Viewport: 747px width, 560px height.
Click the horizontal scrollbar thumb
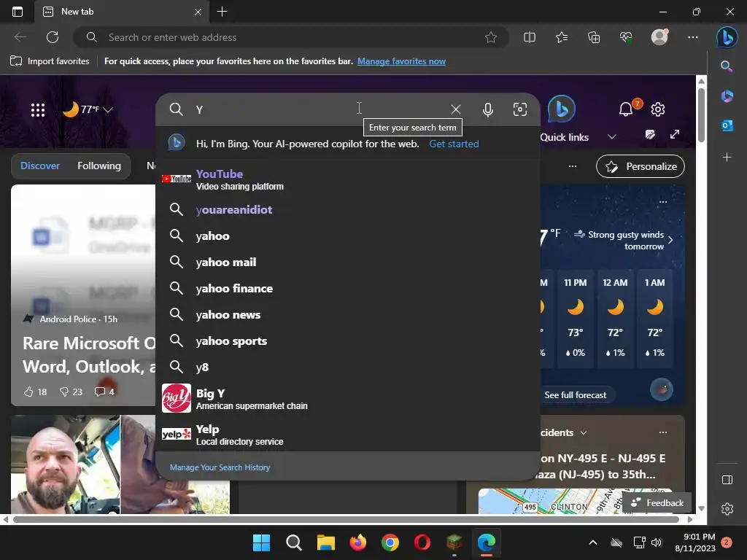coord(346,519)
